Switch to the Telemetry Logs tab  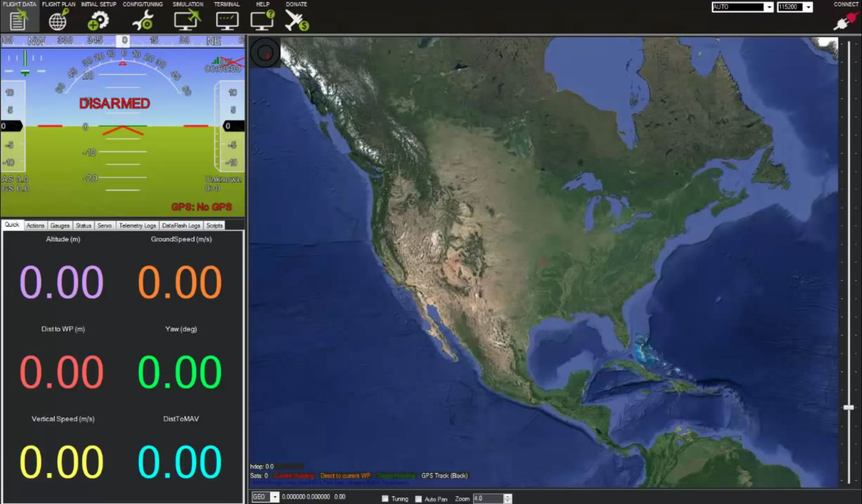click(x=137, y=226)
